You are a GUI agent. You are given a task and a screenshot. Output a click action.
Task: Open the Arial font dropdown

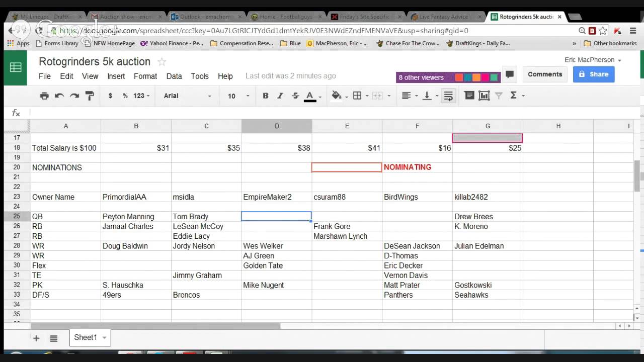tap(187, 96)
